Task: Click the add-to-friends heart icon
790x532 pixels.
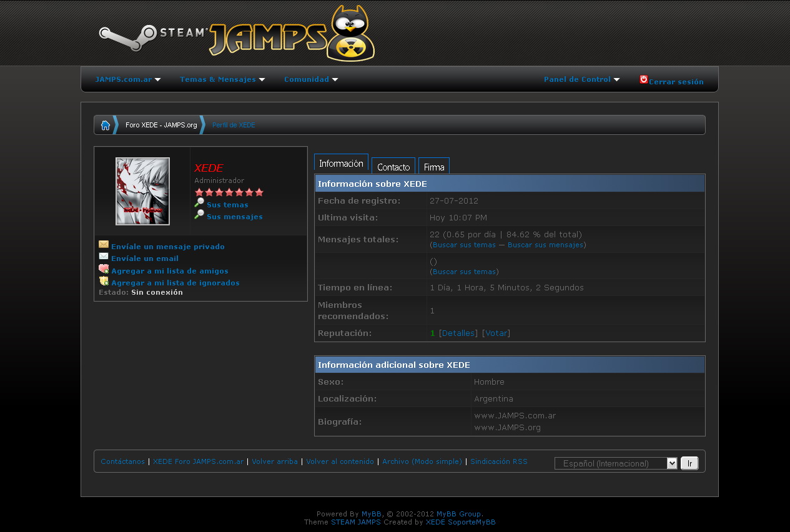Action: 104,269
